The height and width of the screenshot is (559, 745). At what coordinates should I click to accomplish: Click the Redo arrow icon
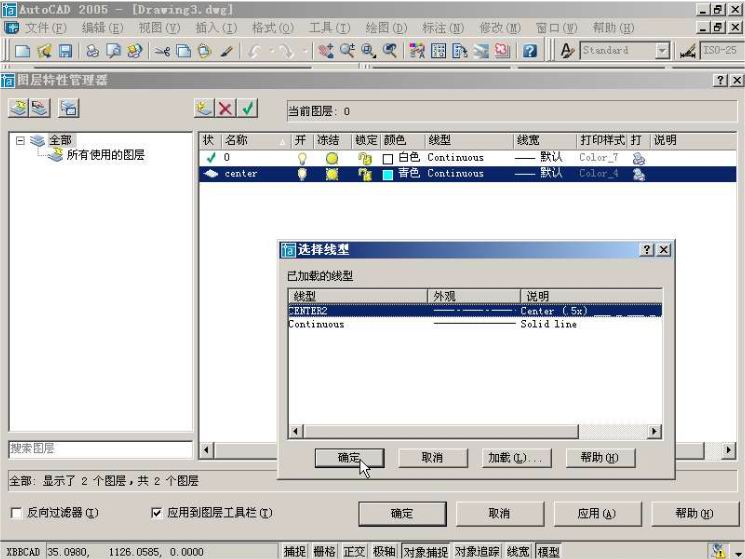tap(287, 50)
